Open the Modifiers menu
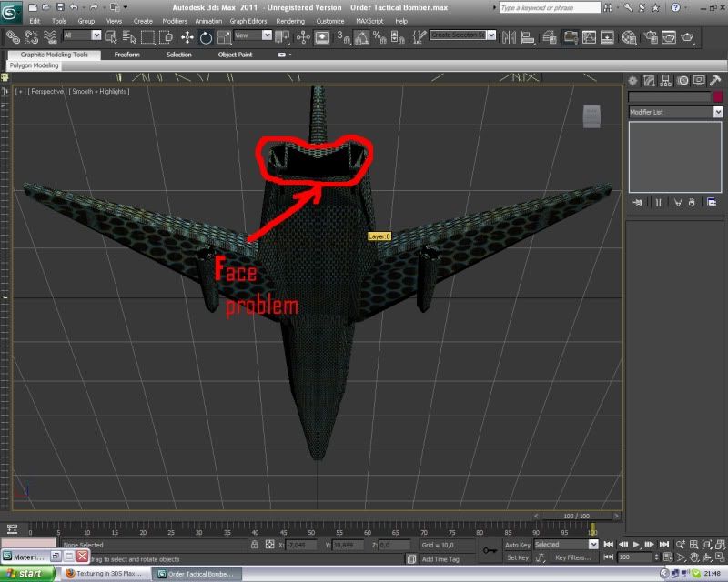728x582 pixels. point(175,21)
